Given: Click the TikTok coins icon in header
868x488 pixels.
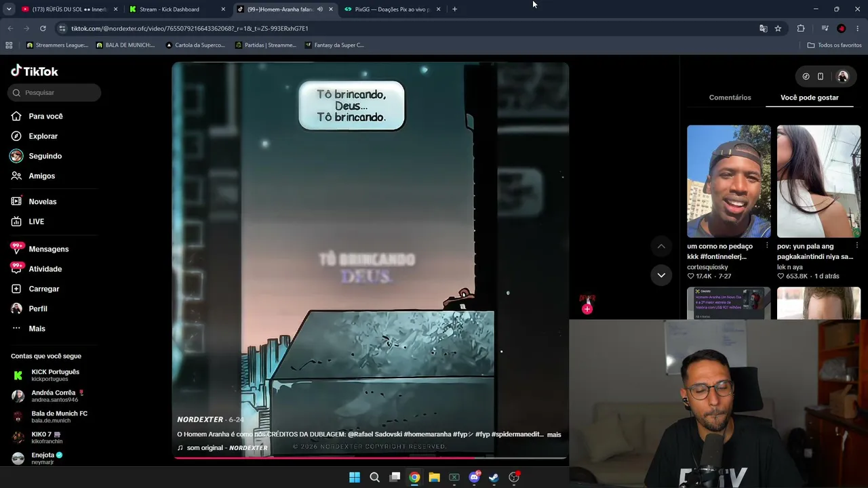Looking at the screenshot, I should coord(806,77).
